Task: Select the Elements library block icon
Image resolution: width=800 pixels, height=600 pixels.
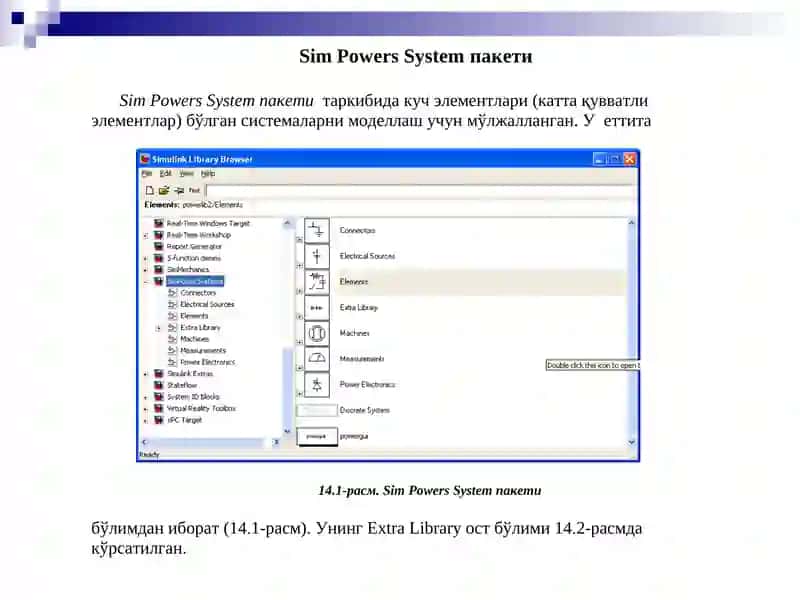Action: 316,282
